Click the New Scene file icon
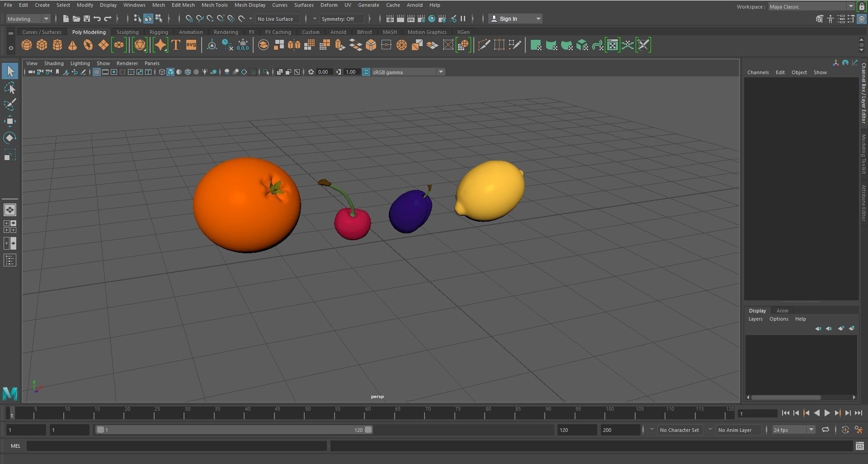This screenshot has height=464, width=868. (x=66, y=19)
